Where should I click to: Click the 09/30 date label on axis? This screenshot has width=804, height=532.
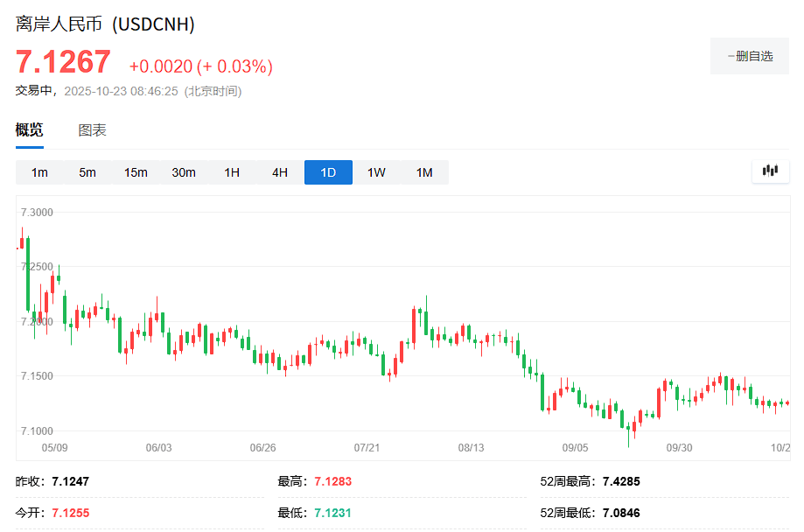coord(679,447)
